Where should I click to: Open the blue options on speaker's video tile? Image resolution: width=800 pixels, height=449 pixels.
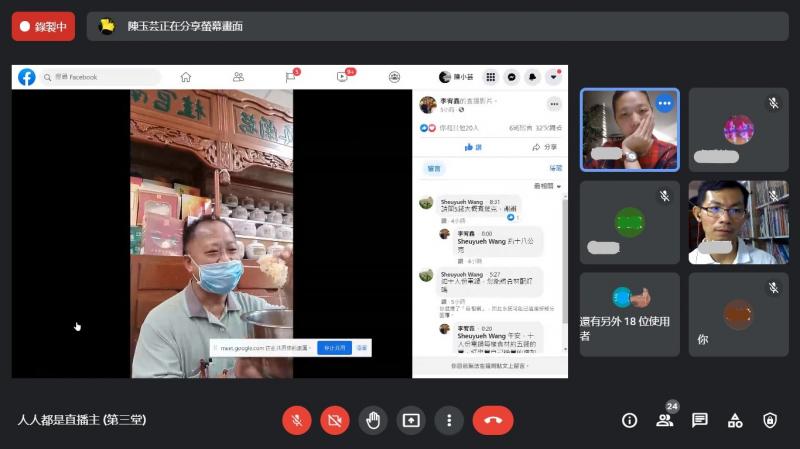[664, 104]
